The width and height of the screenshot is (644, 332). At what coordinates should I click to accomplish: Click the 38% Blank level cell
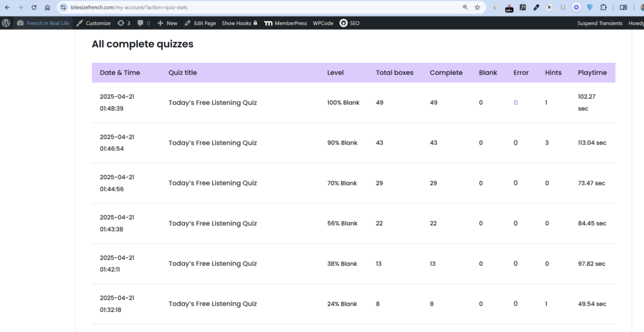[342, 264]
